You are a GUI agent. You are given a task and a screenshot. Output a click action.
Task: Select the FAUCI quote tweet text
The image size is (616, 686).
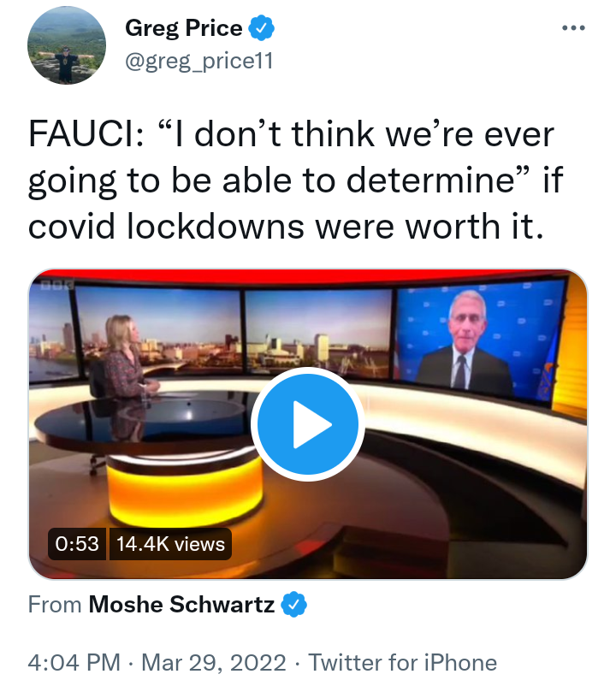[x=295, y=180]
